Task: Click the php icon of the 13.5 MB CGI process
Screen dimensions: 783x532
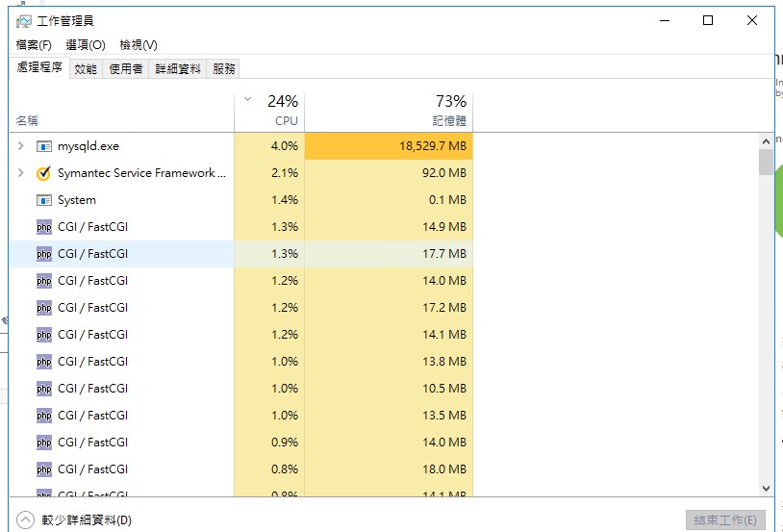Action: point(43,416)
